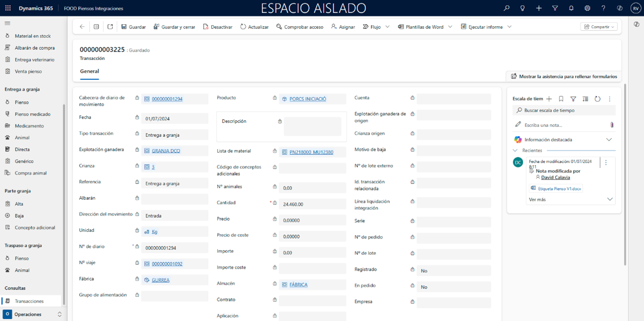Expand the Plantillas de Word dropdown

450,27
